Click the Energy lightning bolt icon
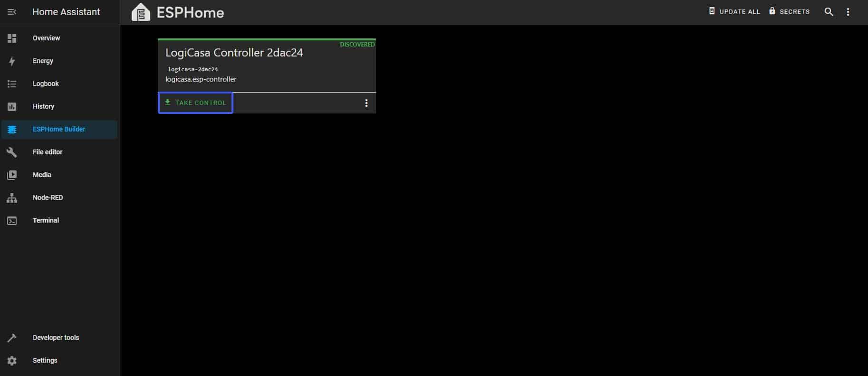Screen dimensions: 868x376 pos(12,61)
